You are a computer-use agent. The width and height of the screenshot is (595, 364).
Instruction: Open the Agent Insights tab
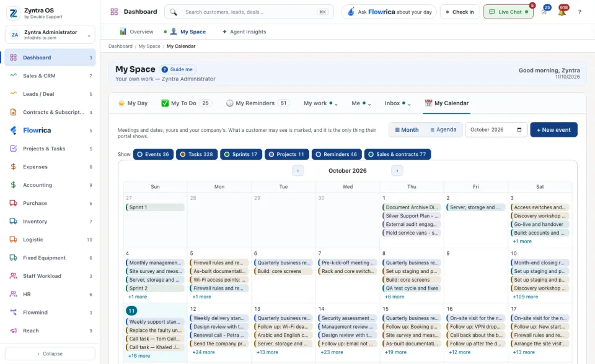click(244, 32)
